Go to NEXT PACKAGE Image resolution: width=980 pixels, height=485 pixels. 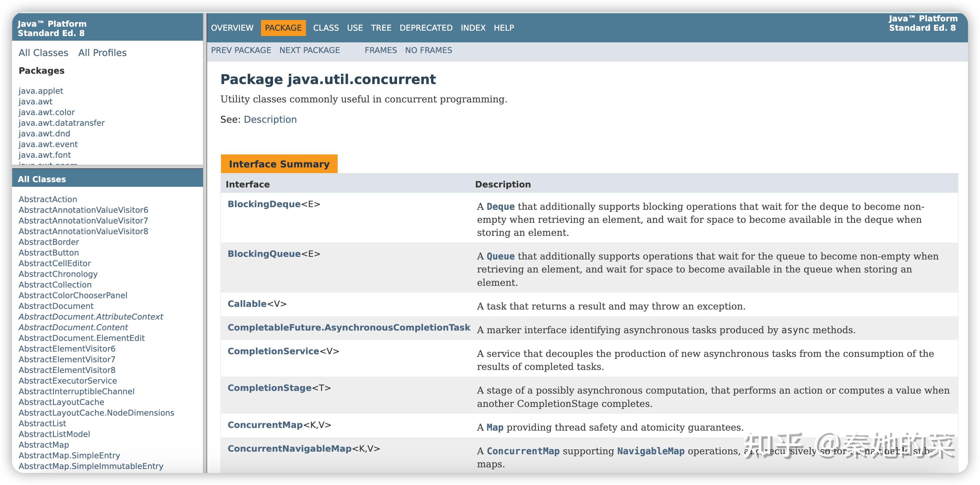click(309, 50)
